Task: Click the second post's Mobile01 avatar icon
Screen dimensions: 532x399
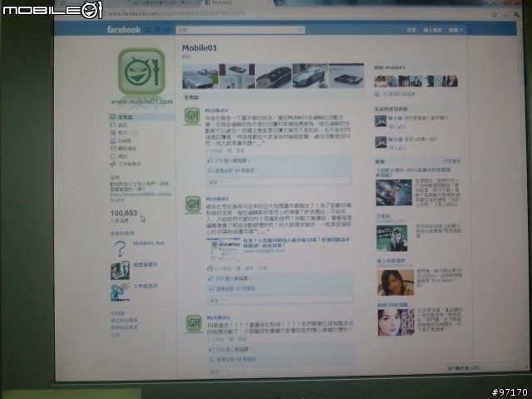Action: (x=193, y=204)
